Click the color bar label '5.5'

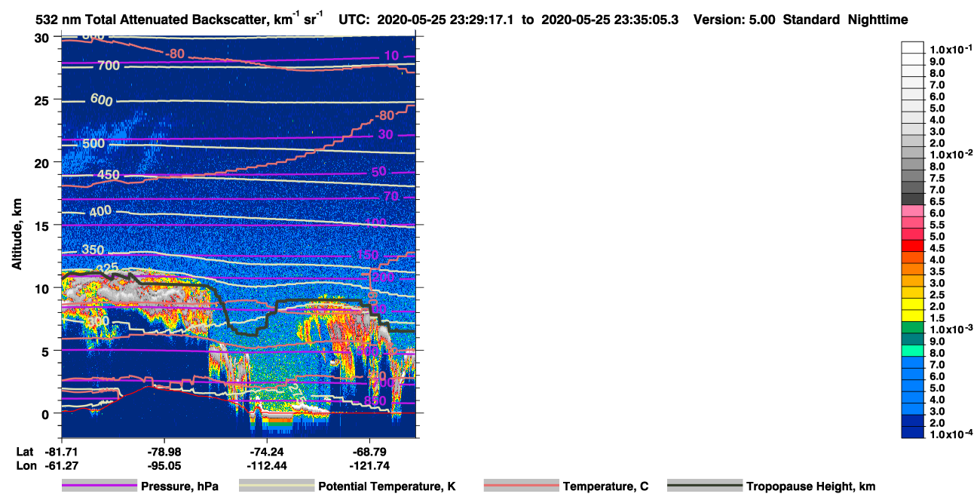pos(939,225)
